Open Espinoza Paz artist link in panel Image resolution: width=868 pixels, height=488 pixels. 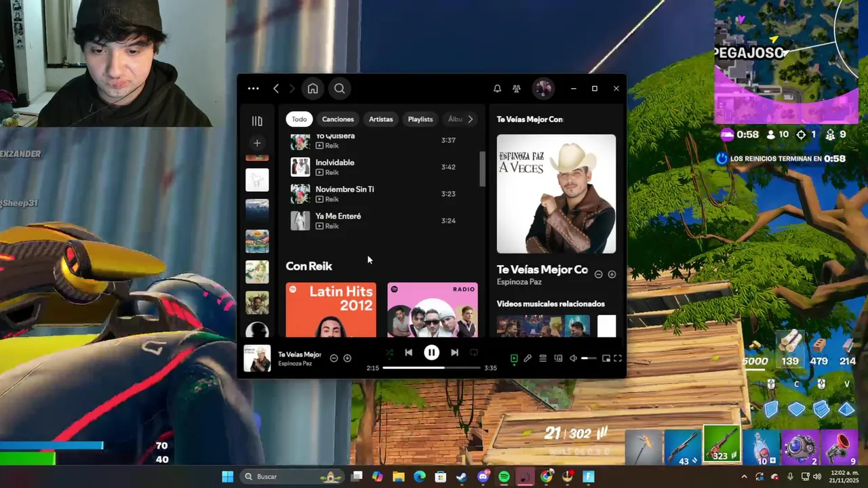[x=519, y=282]
